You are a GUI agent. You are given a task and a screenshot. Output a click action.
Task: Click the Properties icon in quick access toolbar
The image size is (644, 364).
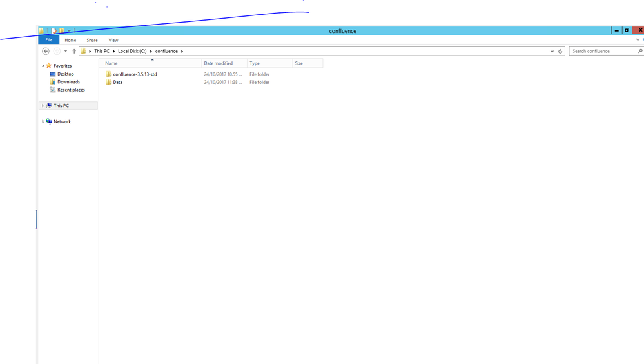(54, 31)
